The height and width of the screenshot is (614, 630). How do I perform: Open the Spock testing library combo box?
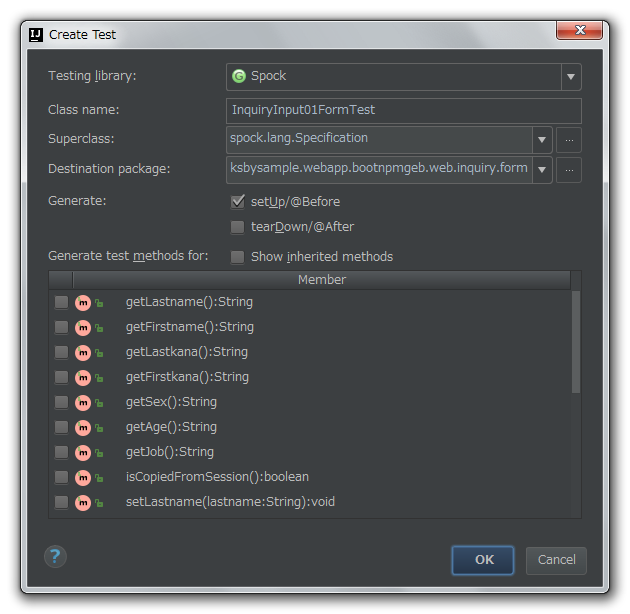click(x=403, y=77)
